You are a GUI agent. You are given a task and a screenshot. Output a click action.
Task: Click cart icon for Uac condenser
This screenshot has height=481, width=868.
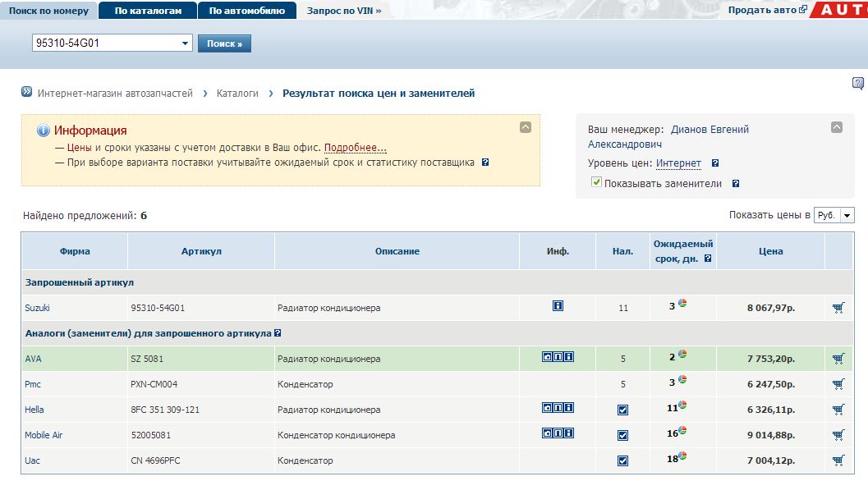[x=838, y=460]
